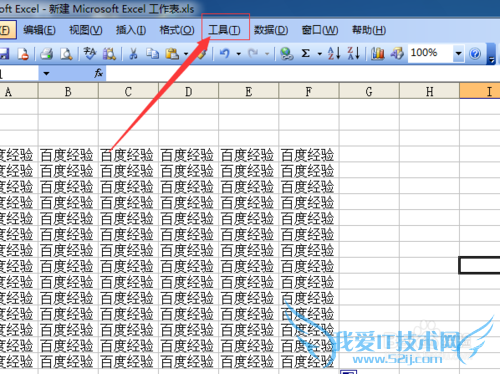Expand the Redo history dropdown arrow
The image size is (500, 374).
pyautogui.click(x=267, y=54)
